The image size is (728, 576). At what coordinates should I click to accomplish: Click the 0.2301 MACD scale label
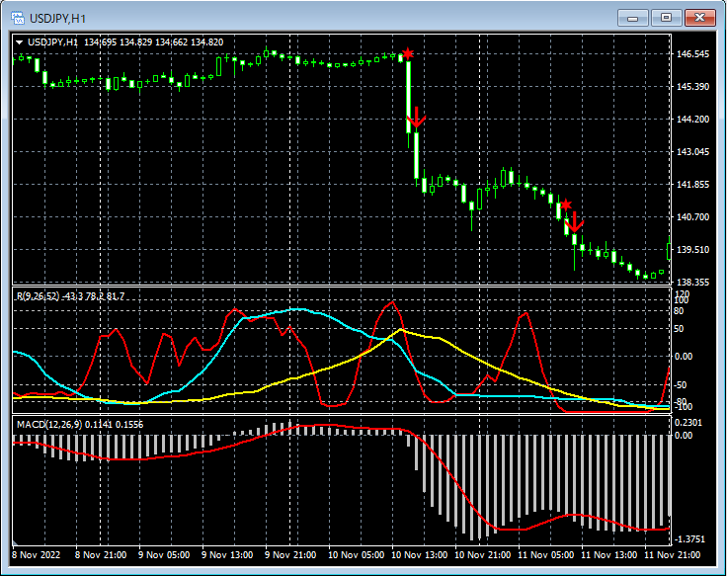[x=689, y=424]
